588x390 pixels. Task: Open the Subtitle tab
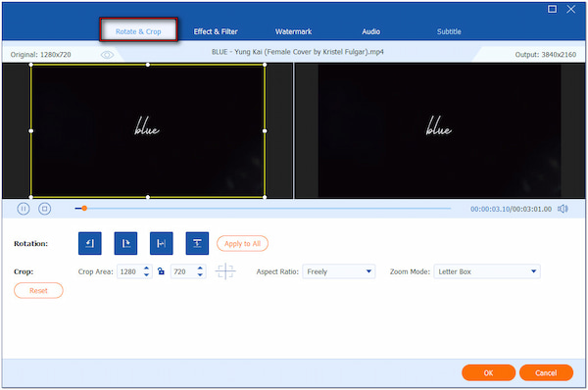tap(449, 31)
